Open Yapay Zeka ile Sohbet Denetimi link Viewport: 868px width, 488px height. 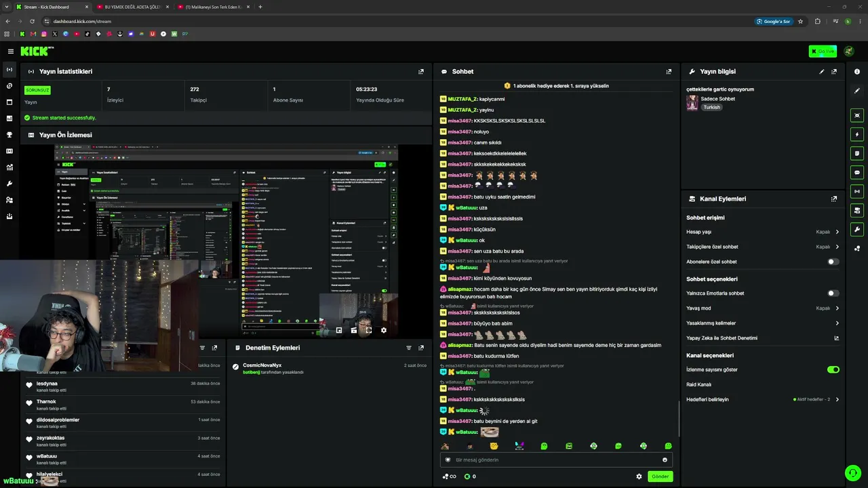click(763, 338)
